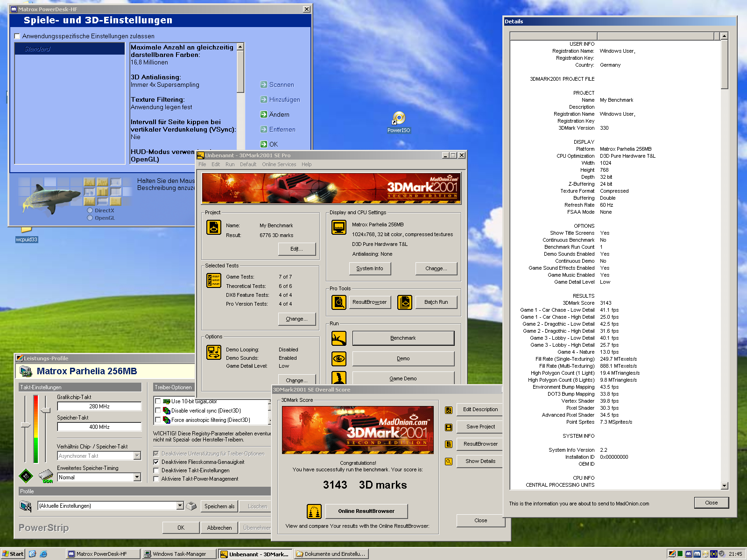Check Force anisotropic filtering (Direct3D)
This screenshot has height=560, width=747.
click(x=158, y=420)
